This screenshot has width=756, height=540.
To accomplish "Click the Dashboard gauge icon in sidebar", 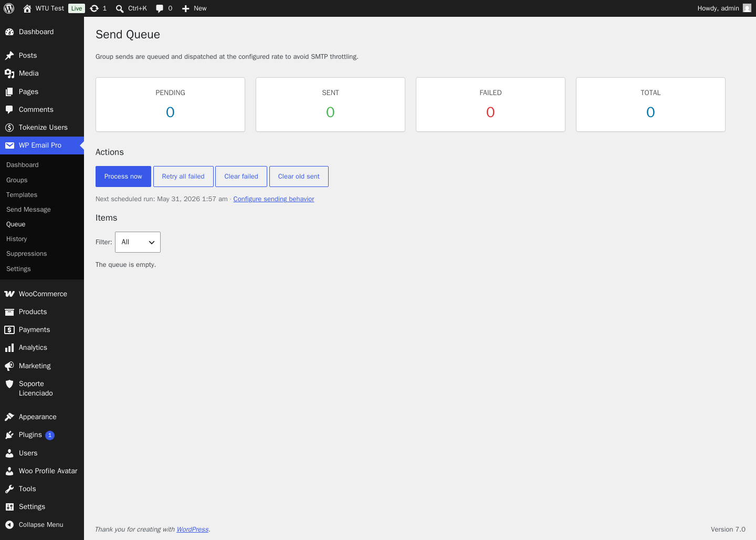I will (9, 32).
